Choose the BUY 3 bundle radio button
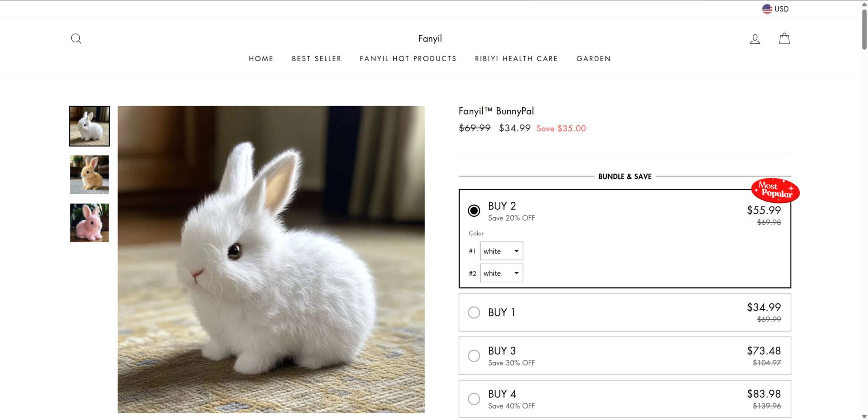This screenshot has width=868, height=420. (x=474, y=356)
